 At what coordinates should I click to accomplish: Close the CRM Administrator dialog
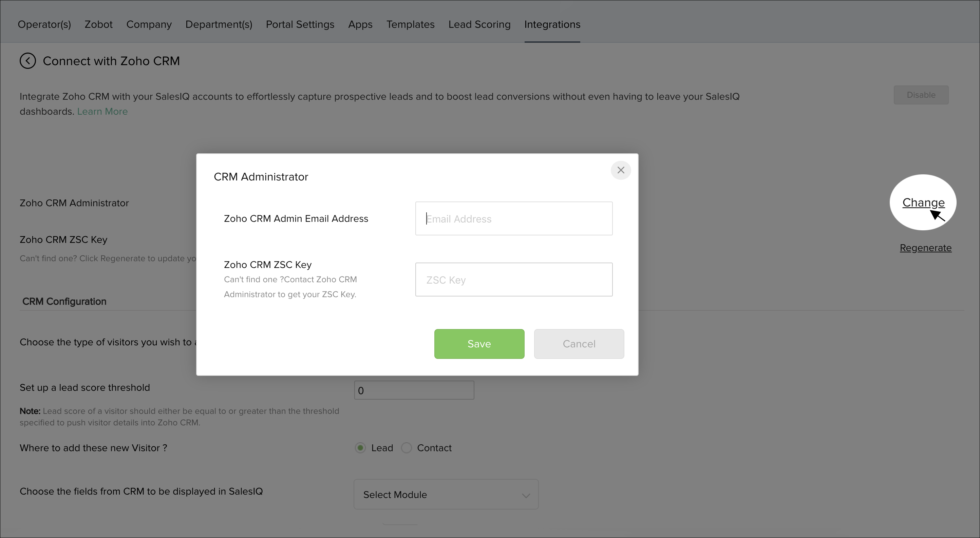click(621, 170)
